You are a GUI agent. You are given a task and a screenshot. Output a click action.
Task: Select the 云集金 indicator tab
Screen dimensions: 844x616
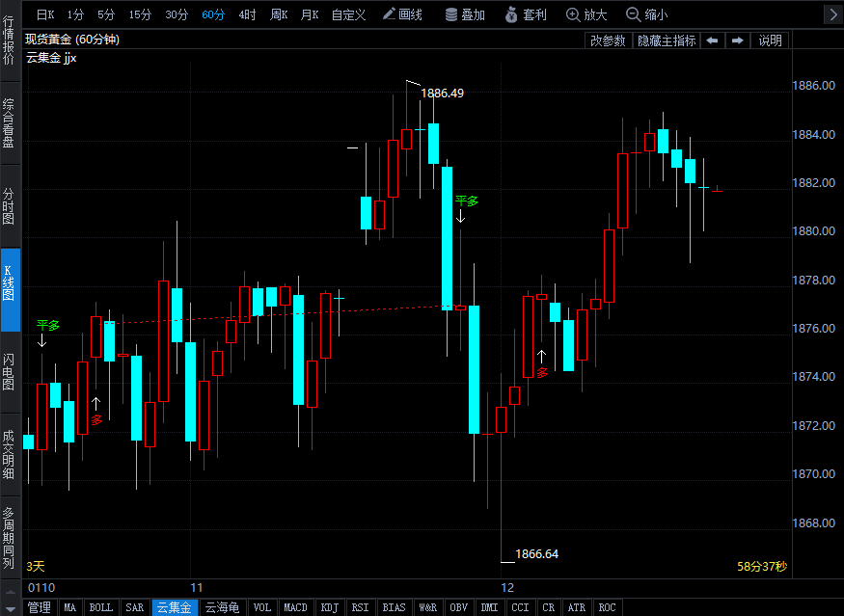pos(175,607)
